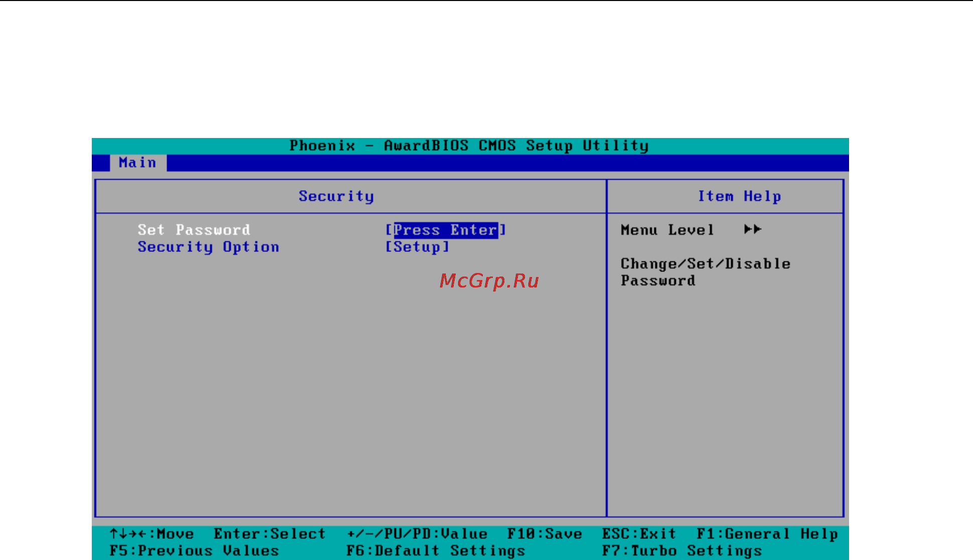This screenshot has height=560, width=973.
Task: Click the F6:Default Settings hint
Action: (x=436, y=551)
